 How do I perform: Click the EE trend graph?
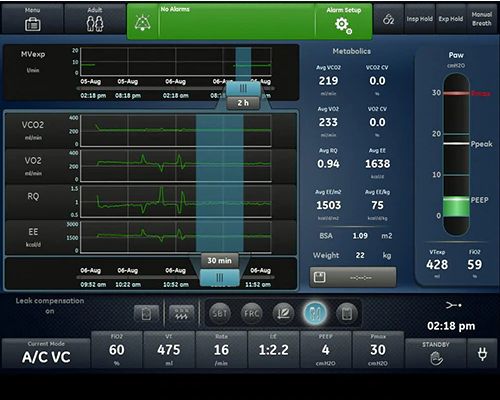tap(176, 237)
